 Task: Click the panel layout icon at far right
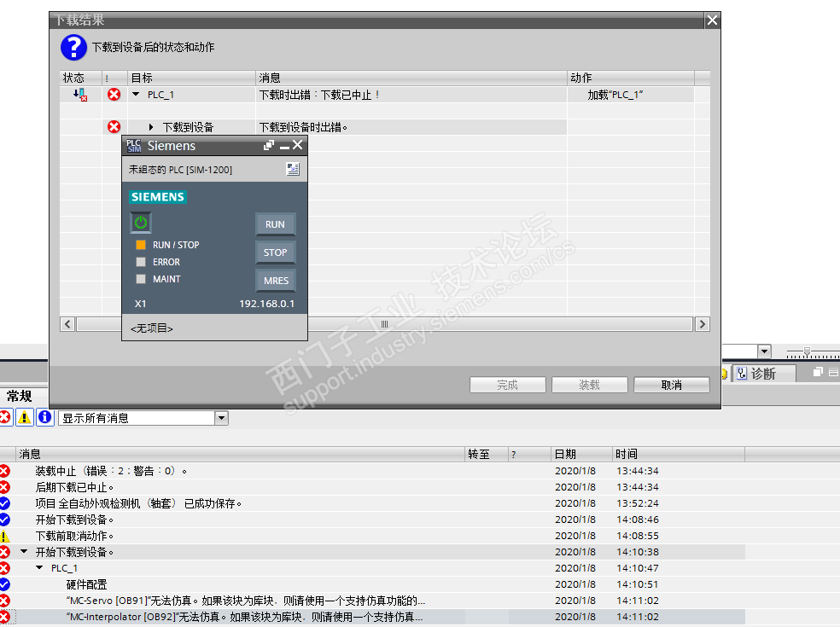[x=834, y=372]
